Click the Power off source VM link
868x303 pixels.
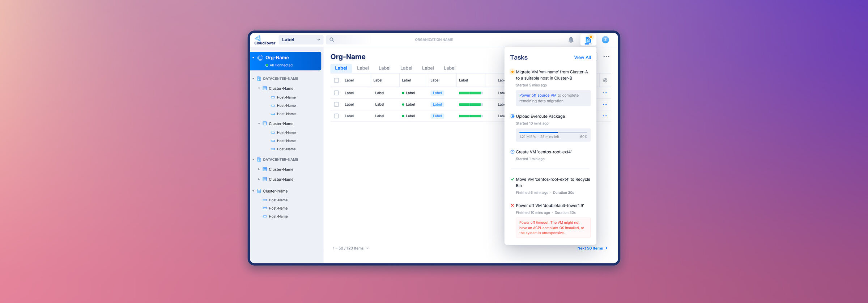537,96
